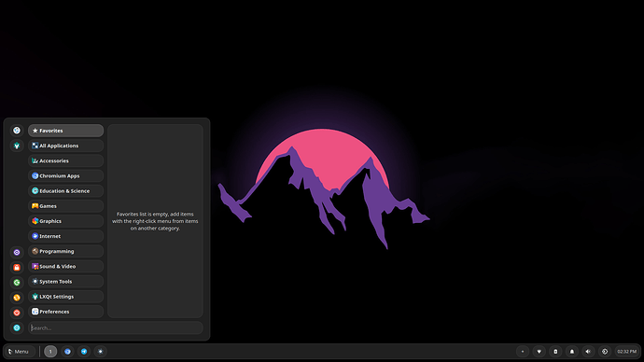Select the Favorites category
This screenshot has width=644, height=362.
coord(65,131)
